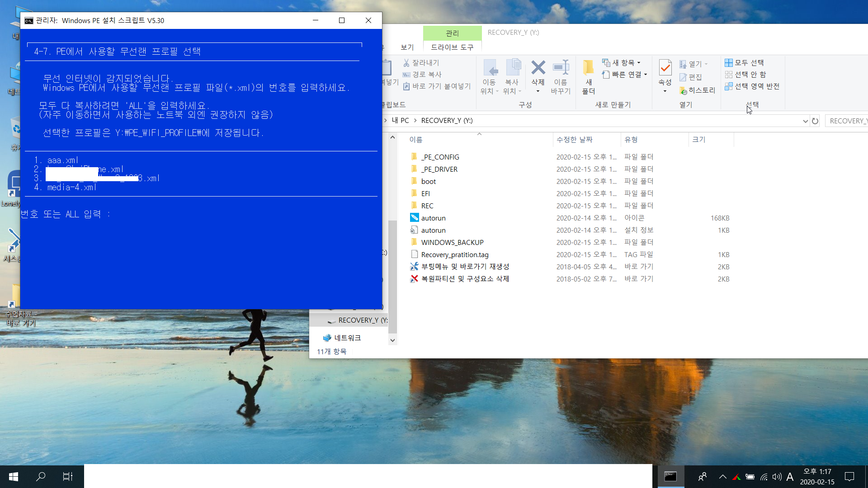
Task: Click the taskbar search icon
Action: (41, 476)
